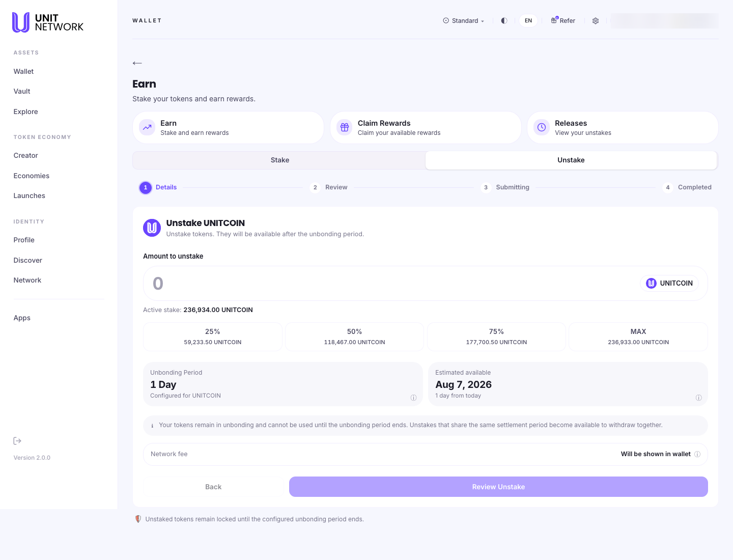
Task: Click the Unit Network logo
Action: click(48, 22)
